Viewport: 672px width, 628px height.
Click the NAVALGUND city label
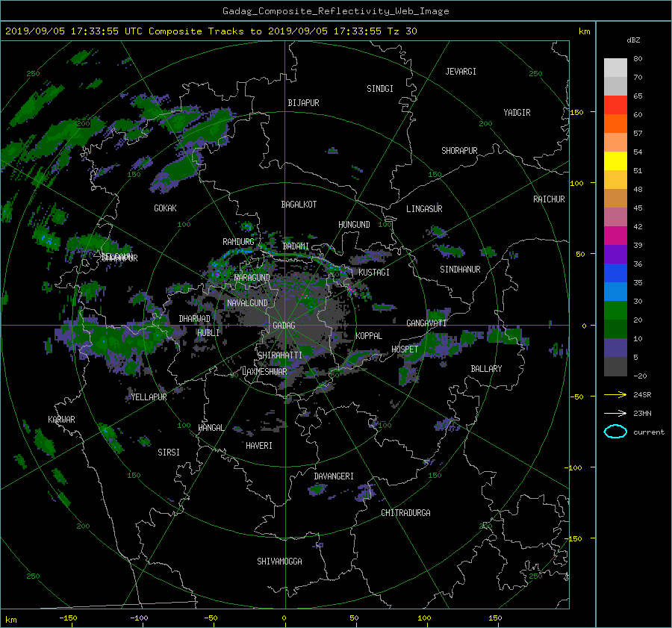coord(247,303)
